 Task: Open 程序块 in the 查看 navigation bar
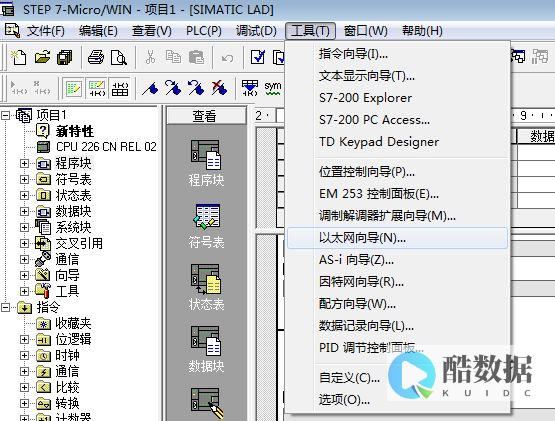206,163
